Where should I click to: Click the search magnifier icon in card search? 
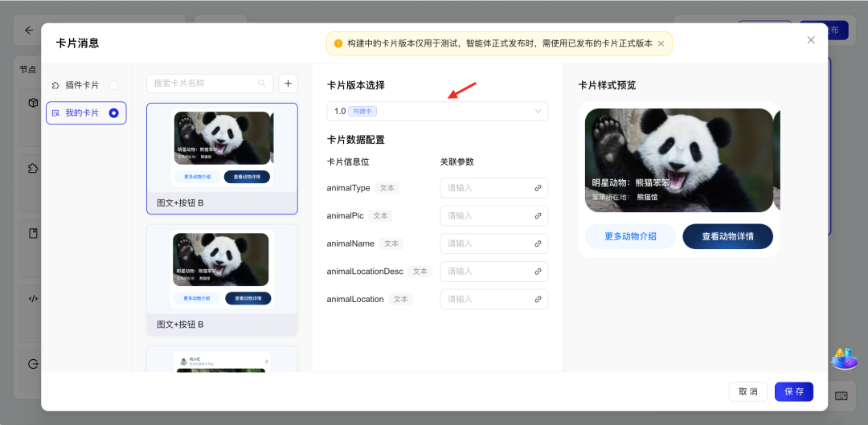coord(262,84)
